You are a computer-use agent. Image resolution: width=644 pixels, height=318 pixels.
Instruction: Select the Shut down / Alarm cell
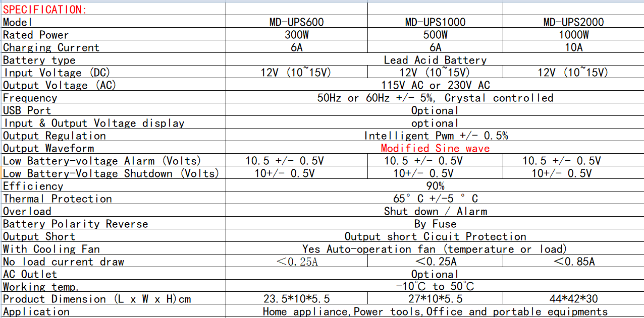435,211
